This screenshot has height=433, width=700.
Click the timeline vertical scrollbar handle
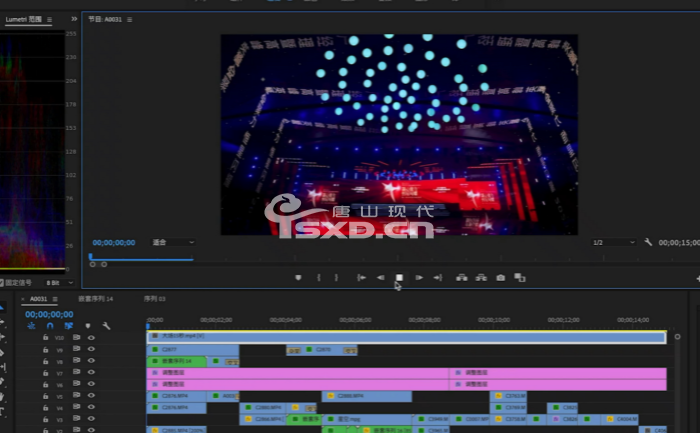tap(677, 337)
